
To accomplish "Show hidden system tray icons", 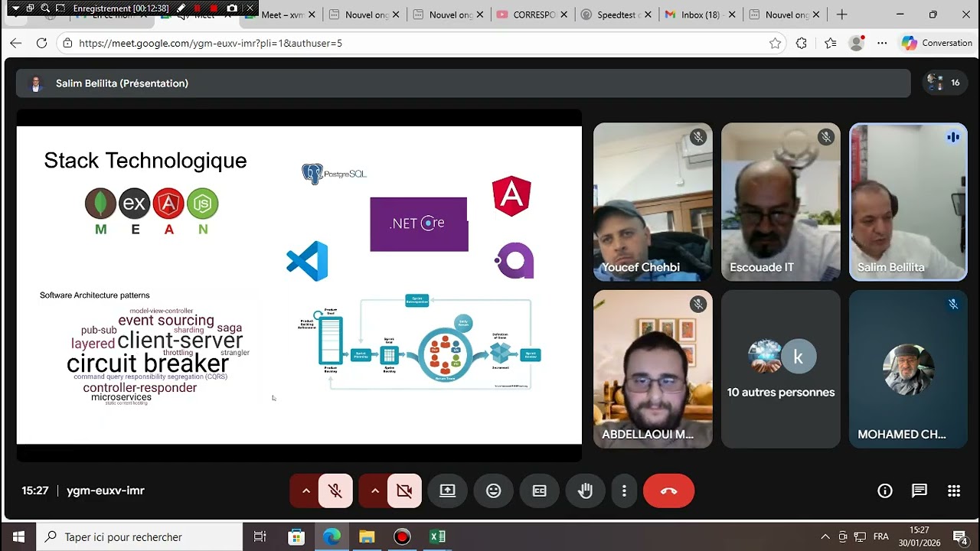I will [825, 536].
